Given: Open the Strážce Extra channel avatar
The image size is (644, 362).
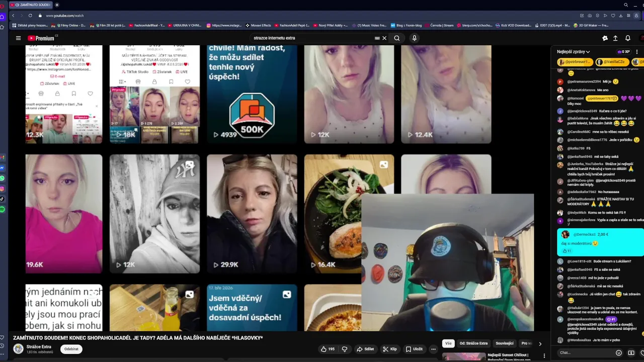Looking at the screenshot, I should pos(19,349).
